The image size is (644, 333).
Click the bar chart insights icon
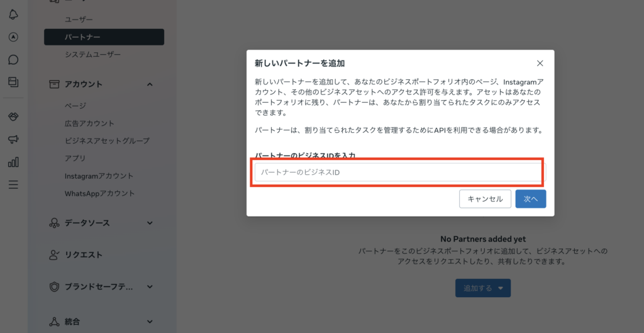pos(13,162)
